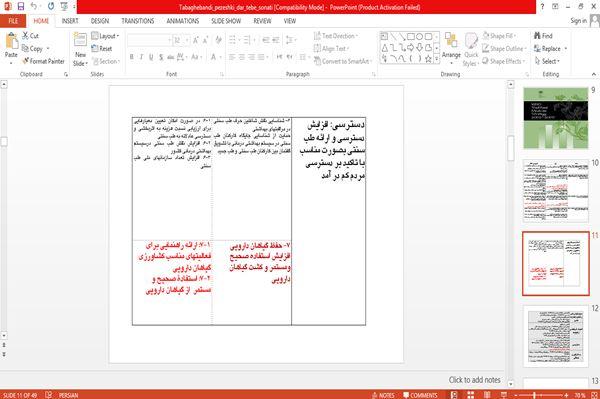Click the zoom slider in status bar

540,395
